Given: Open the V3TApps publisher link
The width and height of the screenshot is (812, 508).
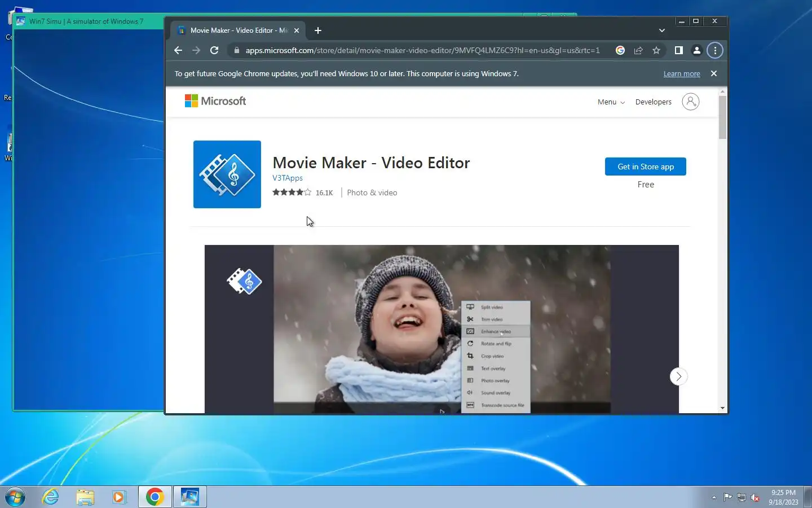Looking at the screenshot, I should click(288, 178).
